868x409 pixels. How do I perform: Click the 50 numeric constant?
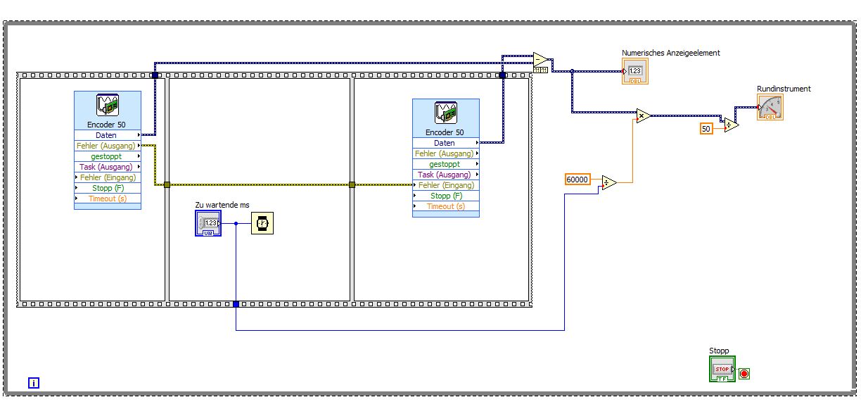pos(706,128)
